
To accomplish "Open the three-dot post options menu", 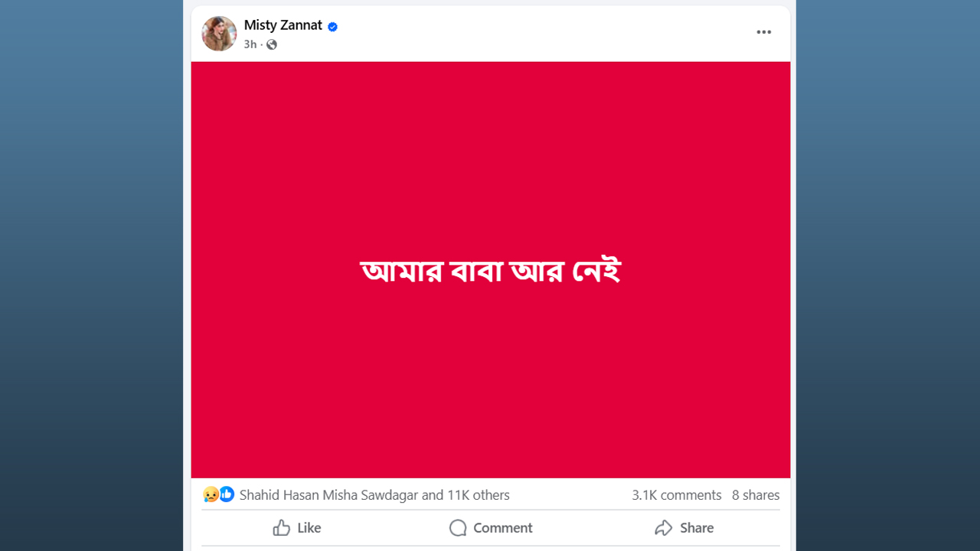I will [x=763, y=32].
